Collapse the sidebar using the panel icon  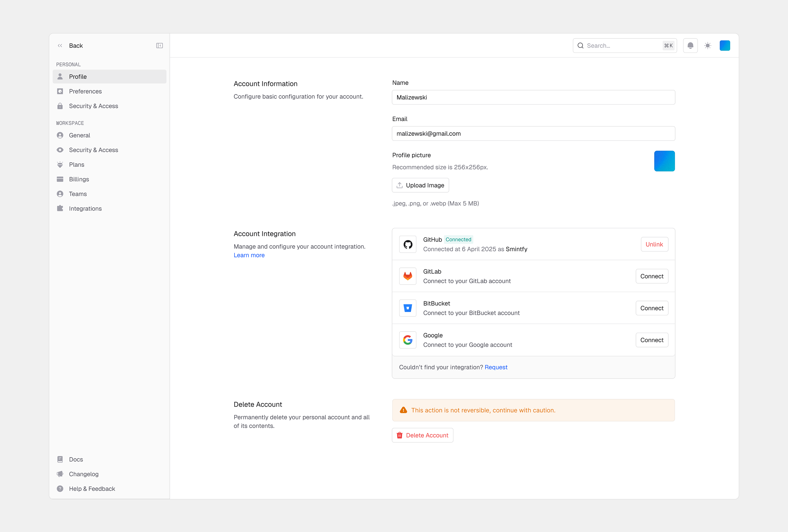(159, 45)
